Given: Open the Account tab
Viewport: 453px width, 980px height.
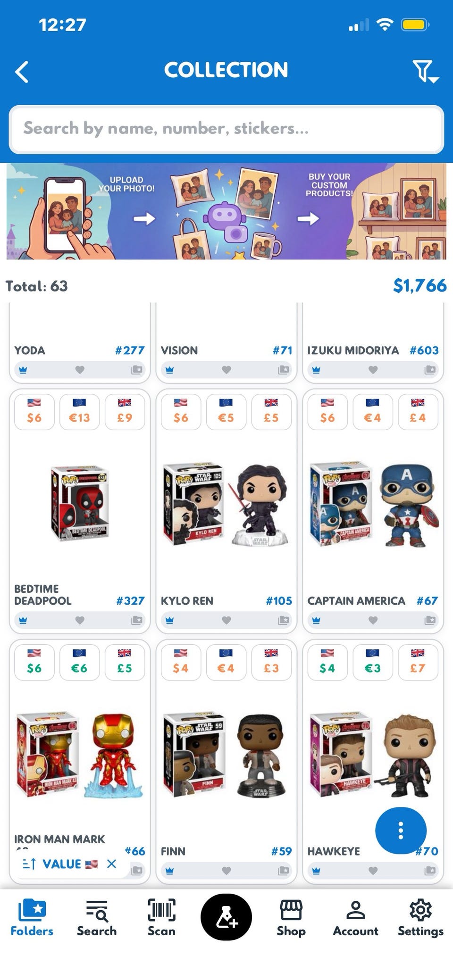Looking at the screenshot, I should pos(355,917).
